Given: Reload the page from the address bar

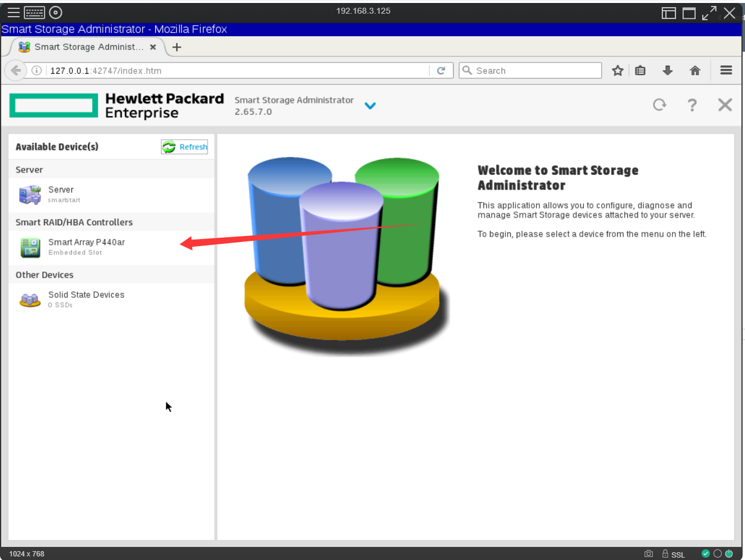Looking at the screenshot, I should click(x=441, y=71).
